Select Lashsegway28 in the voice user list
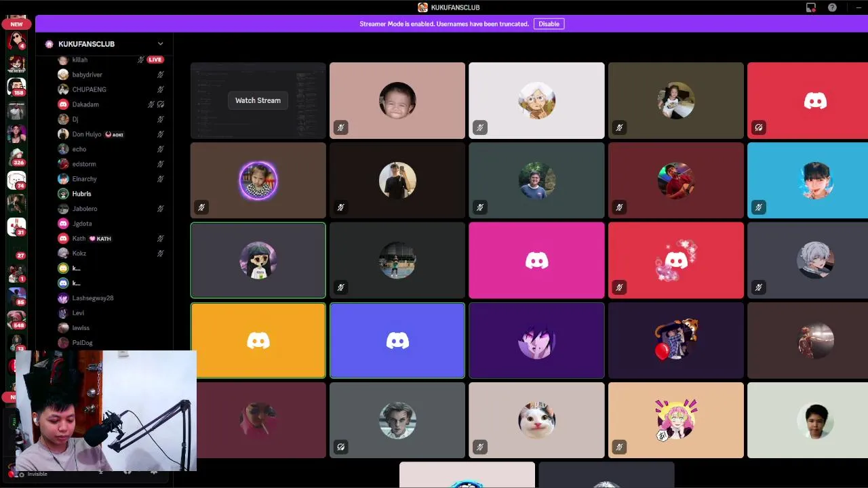 (x=93, y=298)
